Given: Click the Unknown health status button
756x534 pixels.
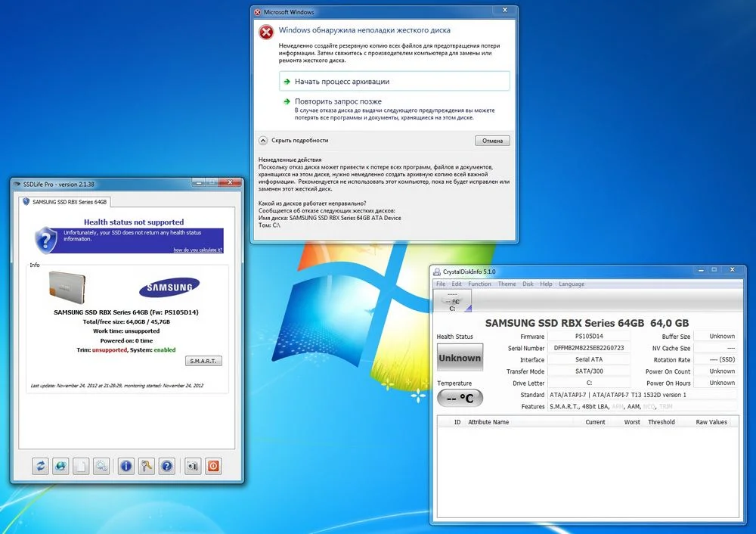Looking at the screenshot, I should coord(460,358).
